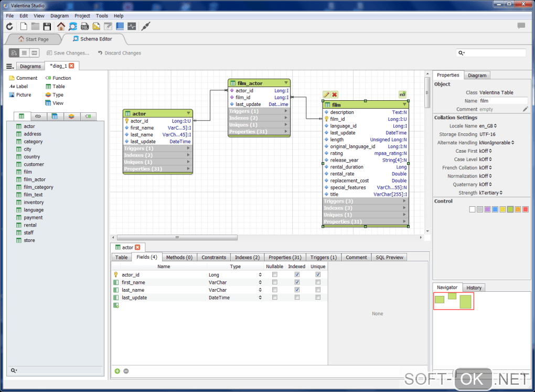
Task: Click the Save Changes button
Action: click(68, 53)
